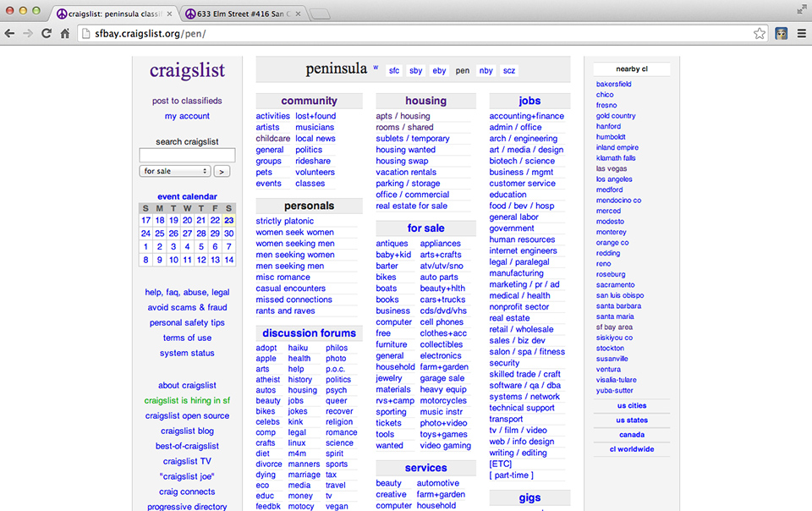Expand the 'canada' list
Viewport: 812px width, 511px height.
631,435
